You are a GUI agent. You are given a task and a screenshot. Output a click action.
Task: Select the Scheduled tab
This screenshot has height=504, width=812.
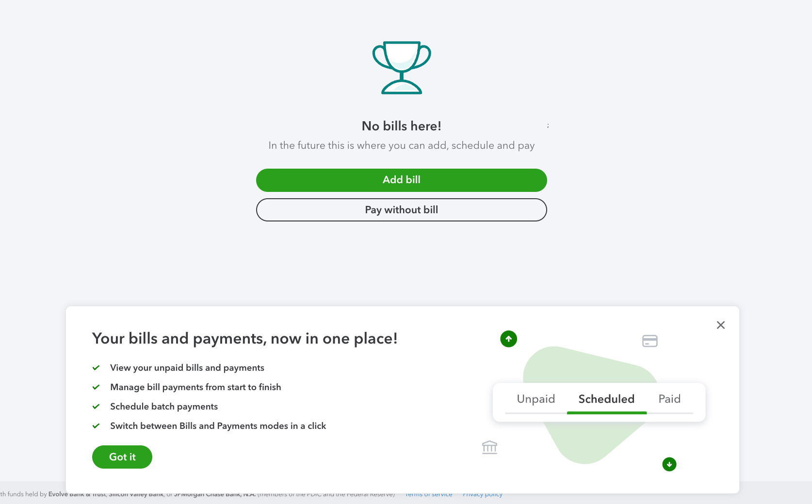point(606,399)
